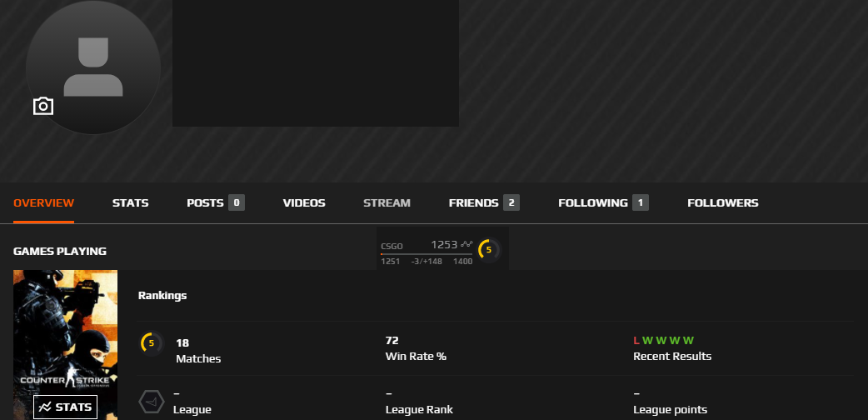Open the Posts tab
868x420 pixels.
click(205, 202)
